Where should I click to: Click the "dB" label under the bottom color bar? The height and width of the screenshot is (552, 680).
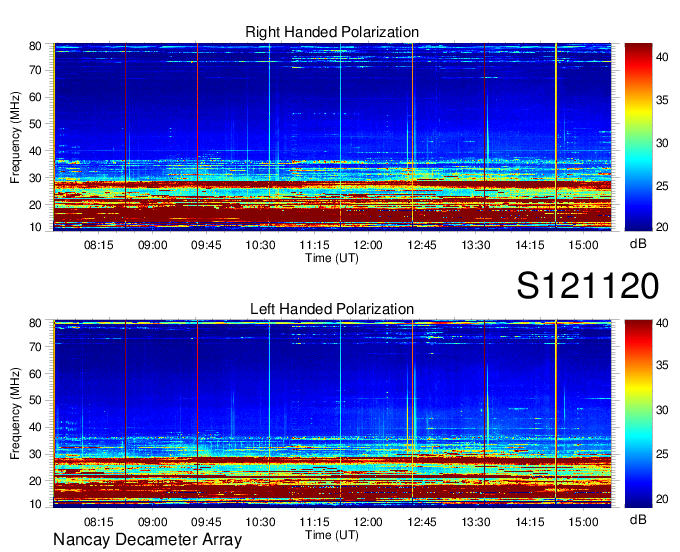coord(638,519)
